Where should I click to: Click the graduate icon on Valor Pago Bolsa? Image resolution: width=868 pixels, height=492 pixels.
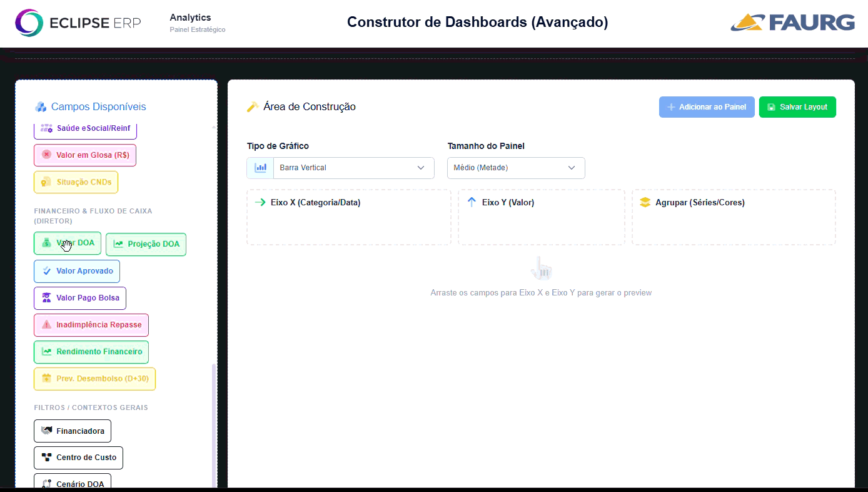tap(46, 298)
